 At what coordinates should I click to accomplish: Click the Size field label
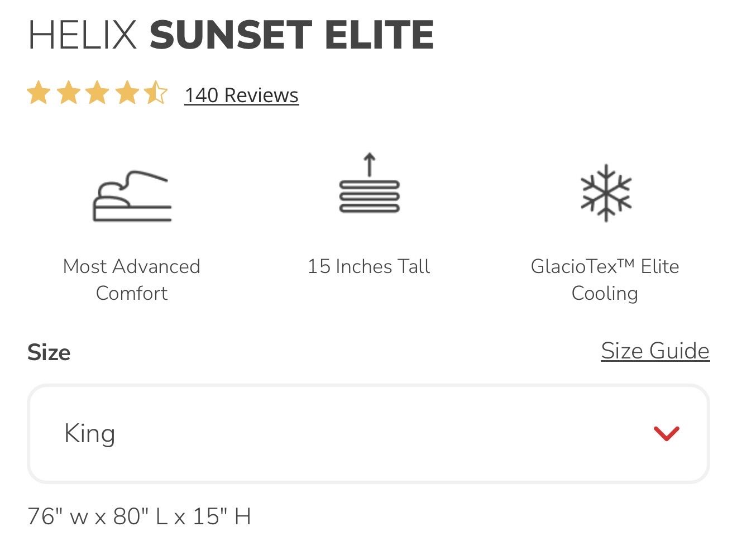click(x=49, y=353)
